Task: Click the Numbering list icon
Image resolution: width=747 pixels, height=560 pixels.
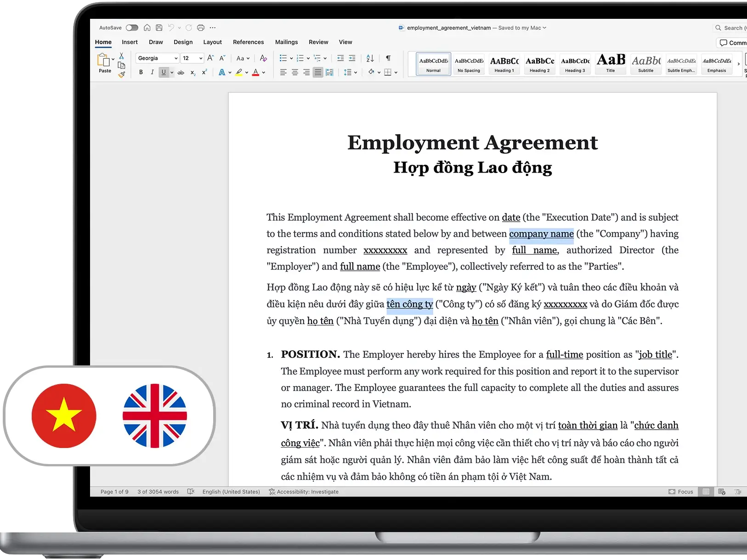Action: coord(300,58)
